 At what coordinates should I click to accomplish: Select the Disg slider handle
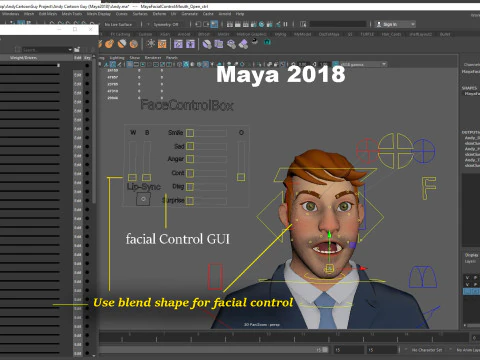click(x=190, y=187)
